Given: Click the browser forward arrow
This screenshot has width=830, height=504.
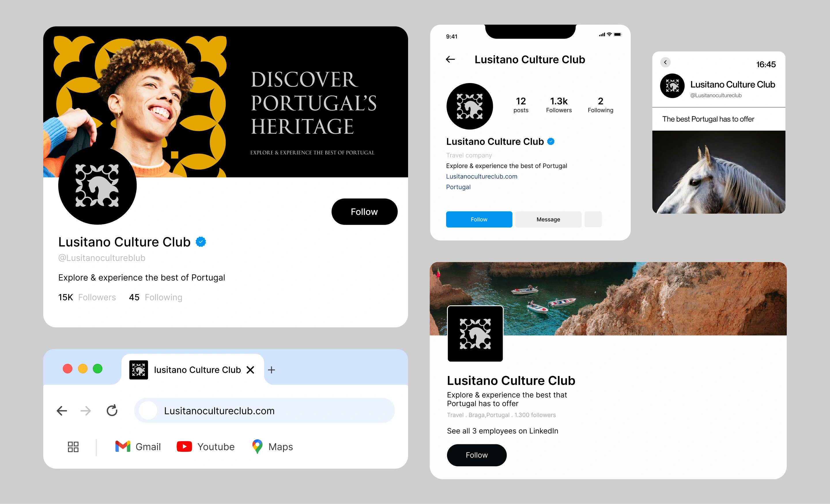Looking at the screenshot, I should tap(86, 411).
